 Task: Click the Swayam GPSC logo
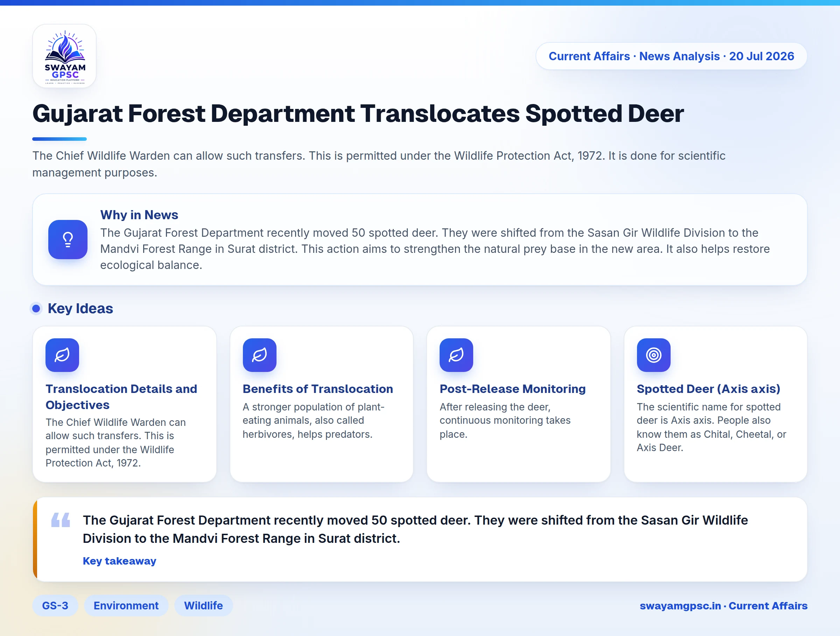click(64, 56)
